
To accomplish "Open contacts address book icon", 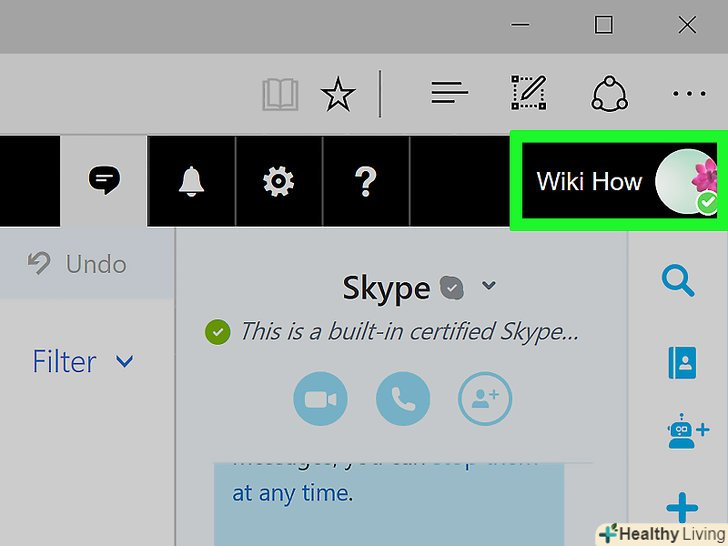I will pos(682,363).
